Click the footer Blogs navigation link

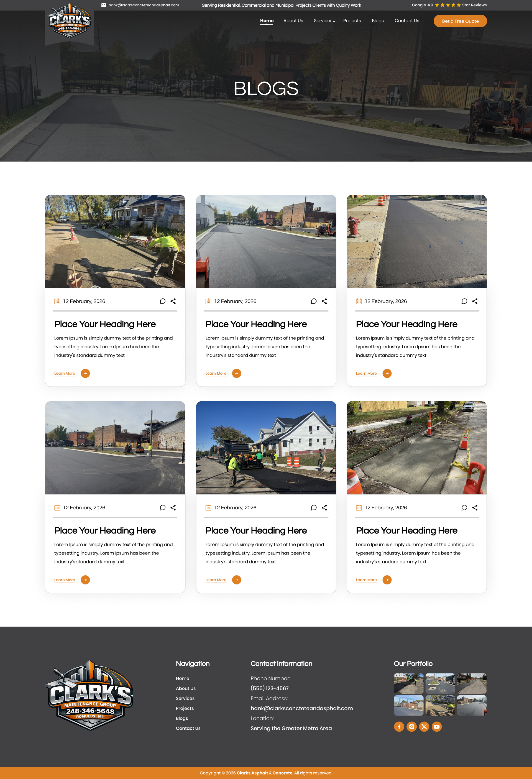[x=182, y=718]
